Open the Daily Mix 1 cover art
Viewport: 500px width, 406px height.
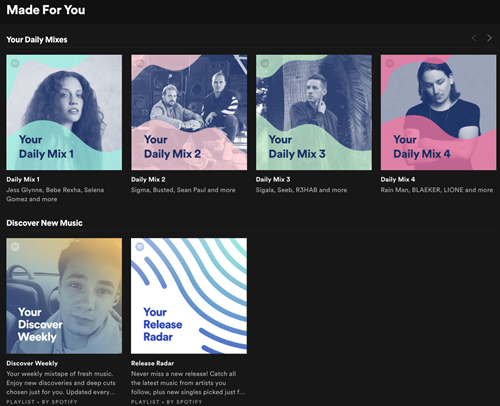[64, 113]
